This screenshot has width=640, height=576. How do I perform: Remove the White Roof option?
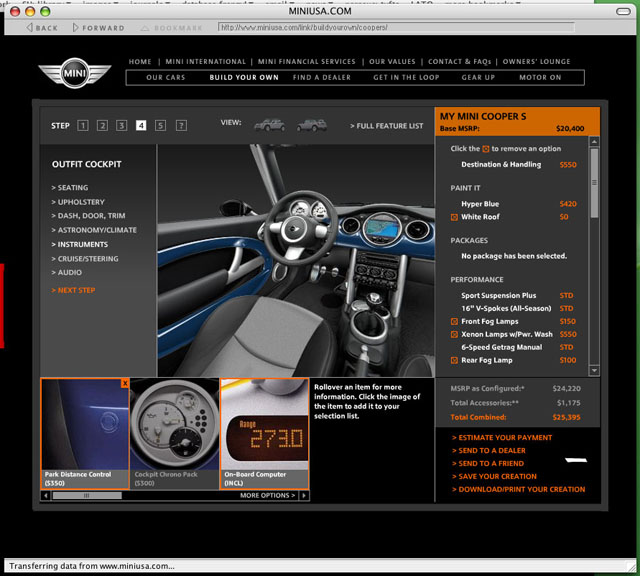pos(454,217)
